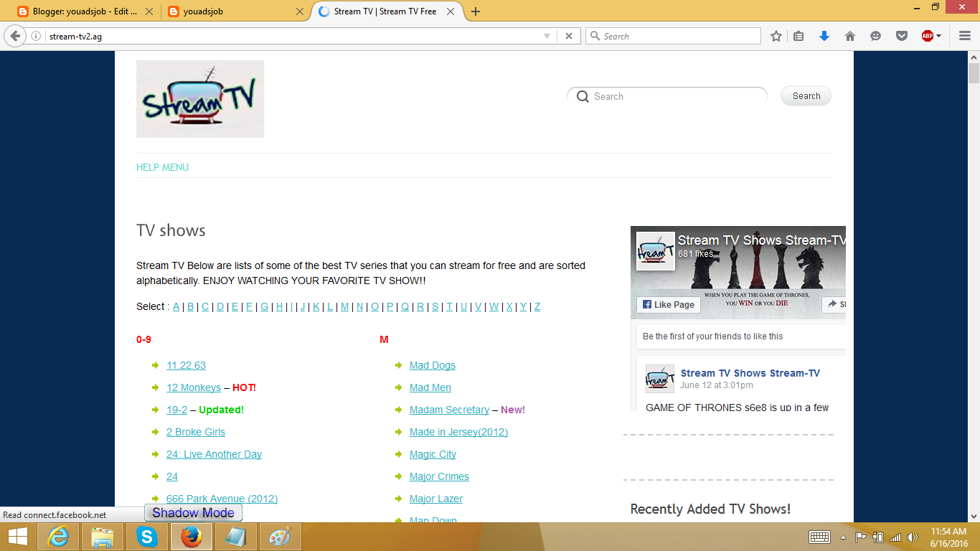Click the Like Page Facebook button
This screenshot has height=551, width=980.
(668, 304)
